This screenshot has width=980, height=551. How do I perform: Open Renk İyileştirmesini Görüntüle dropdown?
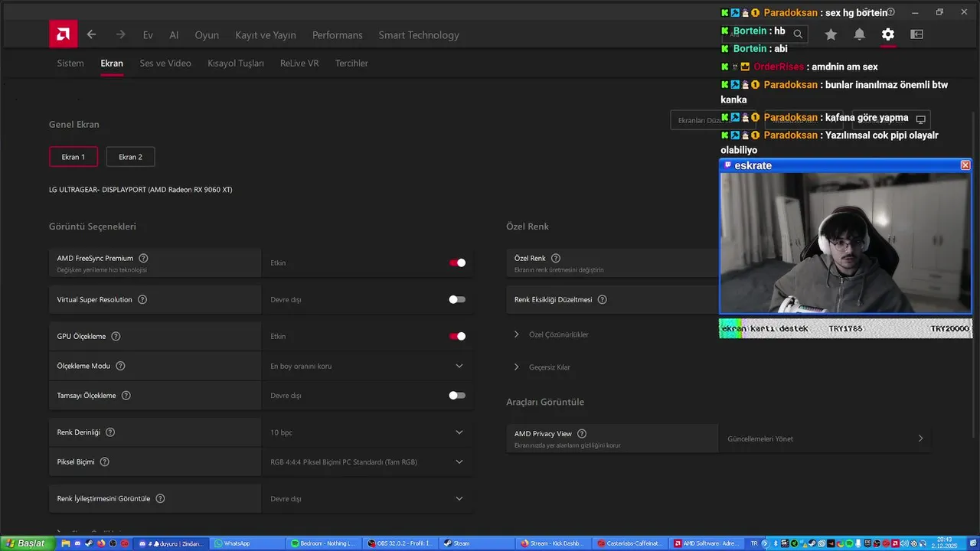[x=367, y=498]
